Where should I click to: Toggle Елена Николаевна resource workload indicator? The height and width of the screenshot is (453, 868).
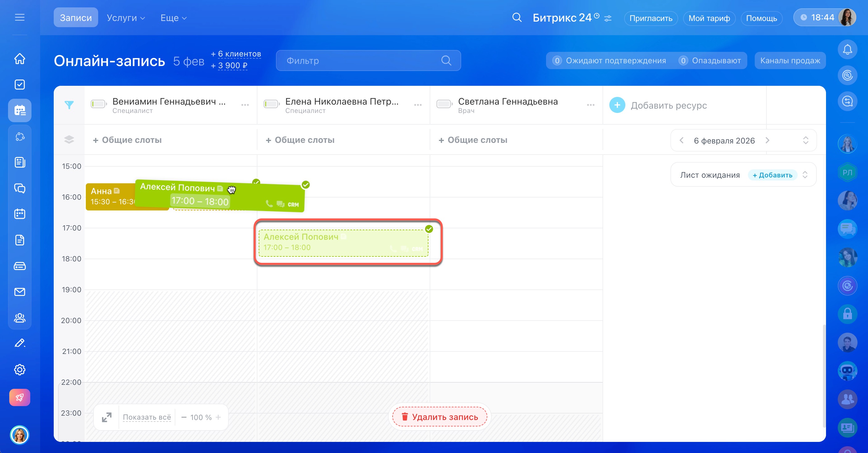271,104
